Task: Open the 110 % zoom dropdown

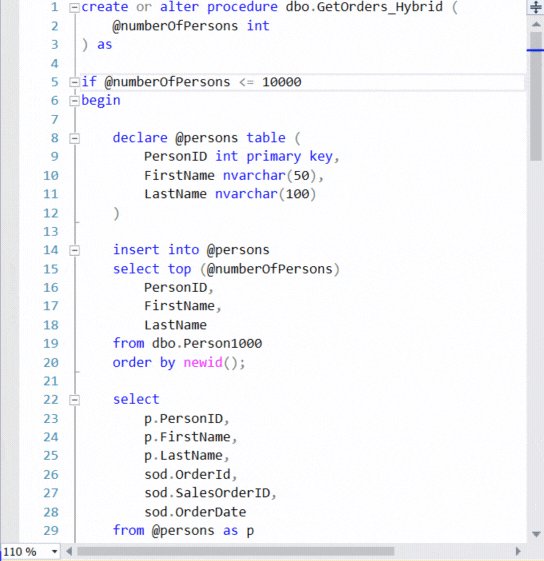Action: [54, 551]
